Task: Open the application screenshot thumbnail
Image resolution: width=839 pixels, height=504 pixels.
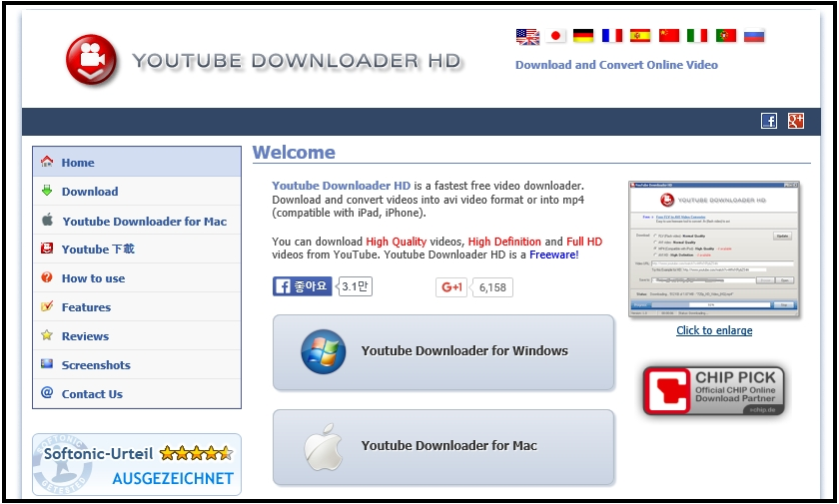Action: [x=714, y=250]
